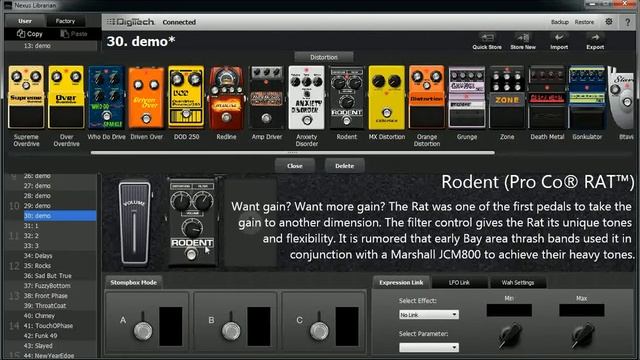Screen dimensions: 640x360
Task: Click the Max value field
Action: coord(582,310)
